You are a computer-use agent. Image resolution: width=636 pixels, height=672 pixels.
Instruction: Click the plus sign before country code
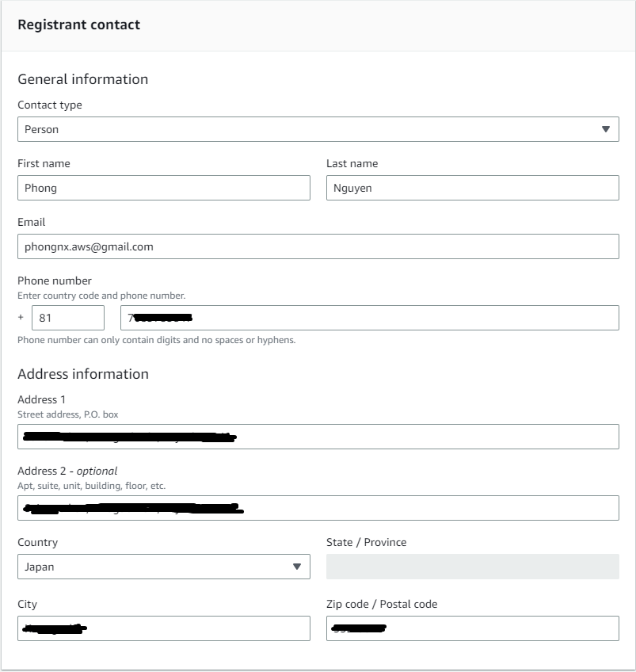[x=21, y=318]
